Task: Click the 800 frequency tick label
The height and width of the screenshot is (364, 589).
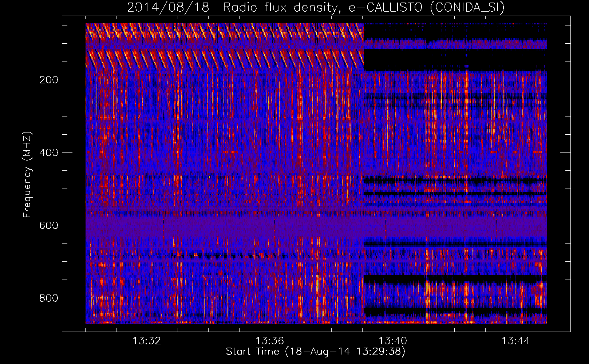Action: 48,298
